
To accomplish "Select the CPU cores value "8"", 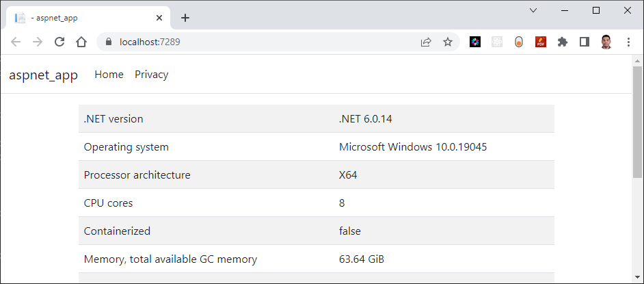I will (342, 203).
